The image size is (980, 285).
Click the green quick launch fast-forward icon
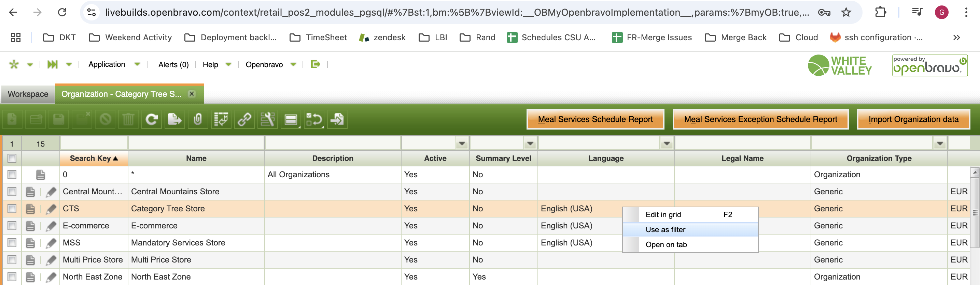[53, 64]
